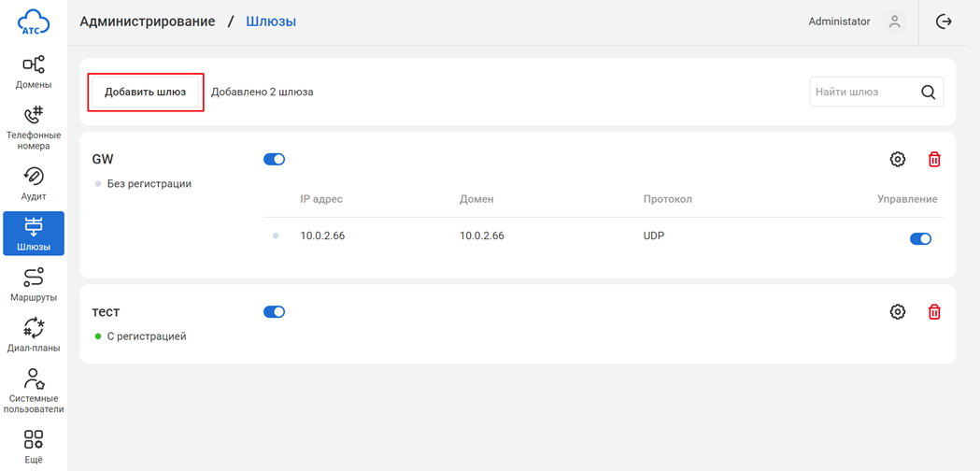Open the Маршруты section

tap(34, 284)
